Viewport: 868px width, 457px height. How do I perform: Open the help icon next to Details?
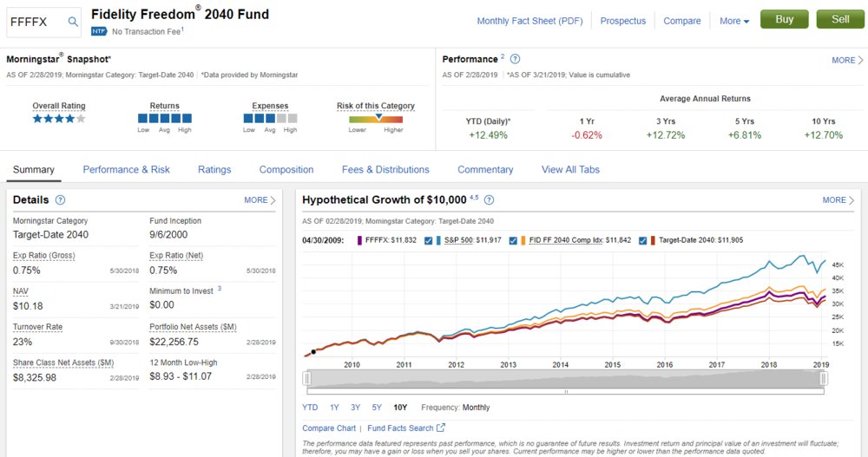click(x=60, y=200)
